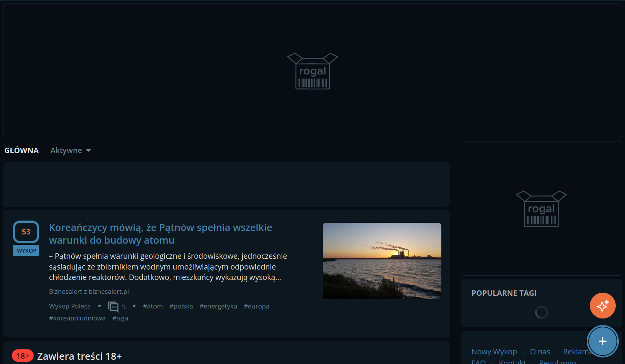
Task: Open the power plant sunset thumbnail
Action: click(382, 261)
